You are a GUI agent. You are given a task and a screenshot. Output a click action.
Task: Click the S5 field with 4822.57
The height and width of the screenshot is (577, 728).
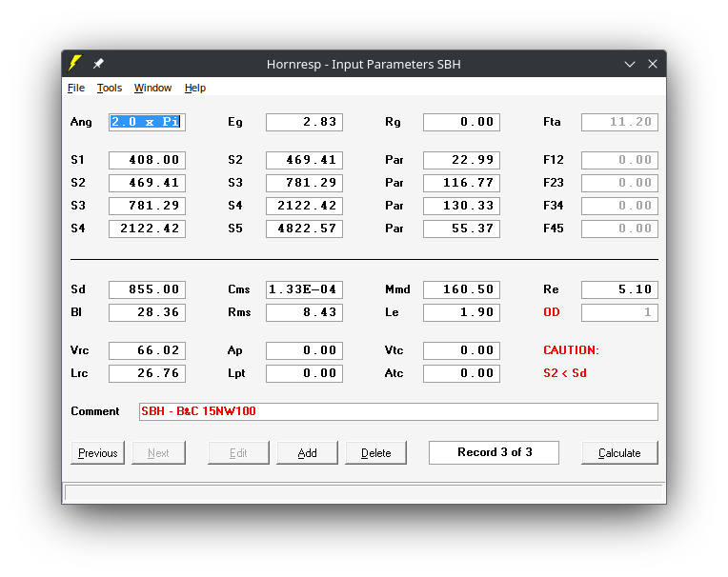304,229
